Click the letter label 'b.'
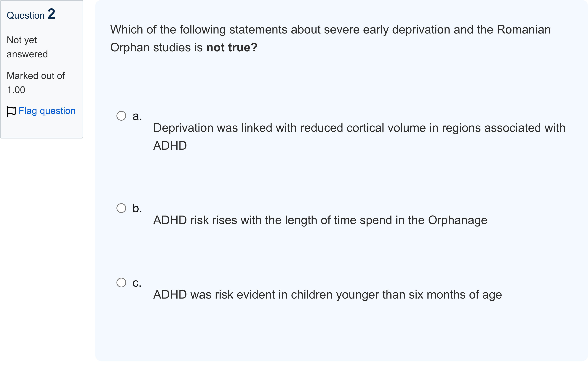 coord(137,208)
